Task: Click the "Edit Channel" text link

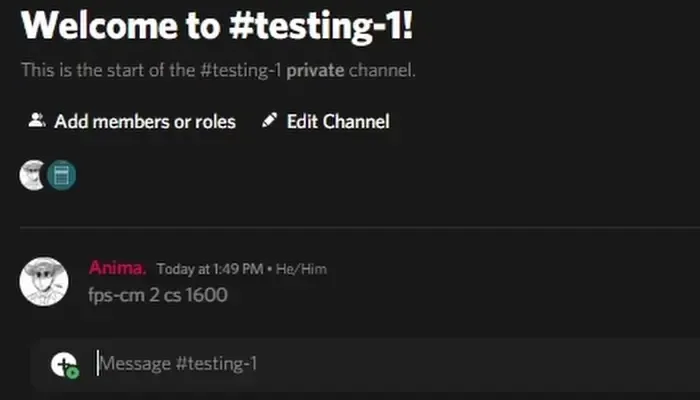Action: tap(338, 122)
